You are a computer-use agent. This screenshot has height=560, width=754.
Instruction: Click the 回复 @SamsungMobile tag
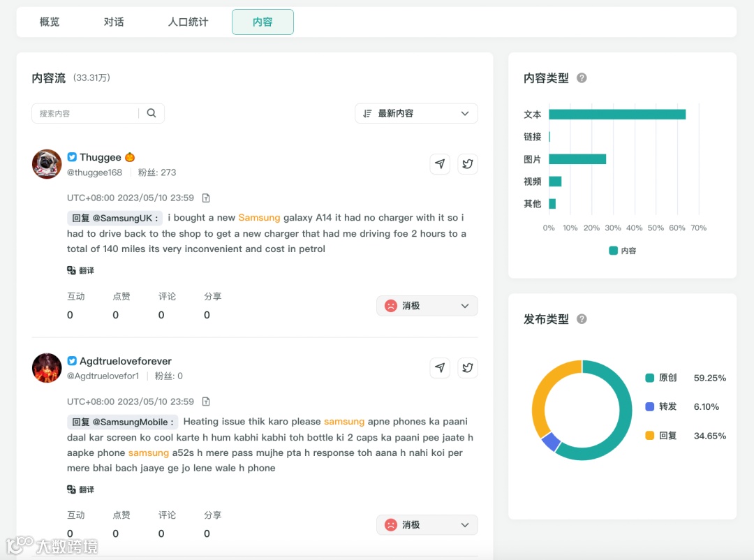(123, 422)
